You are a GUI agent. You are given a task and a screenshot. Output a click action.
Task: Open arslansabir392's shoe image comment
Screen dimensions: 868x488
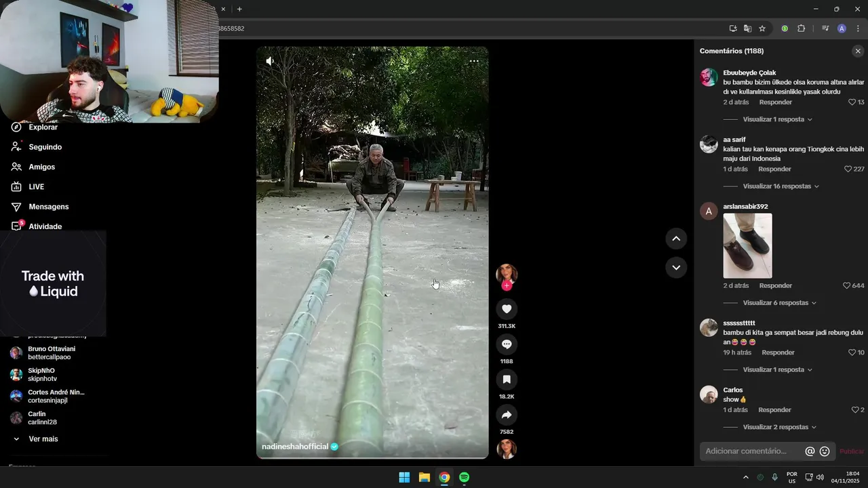(747, 246)
